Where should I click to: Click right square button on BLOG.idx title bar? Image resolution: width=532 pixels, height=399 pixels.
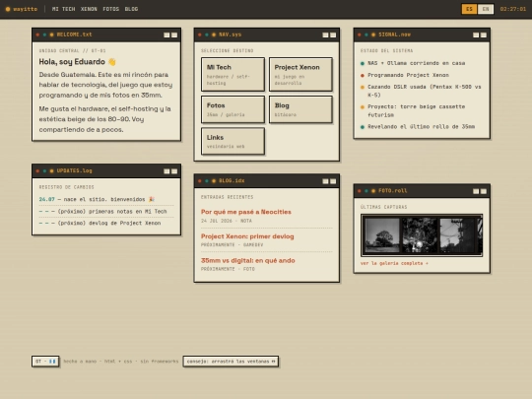333,181
